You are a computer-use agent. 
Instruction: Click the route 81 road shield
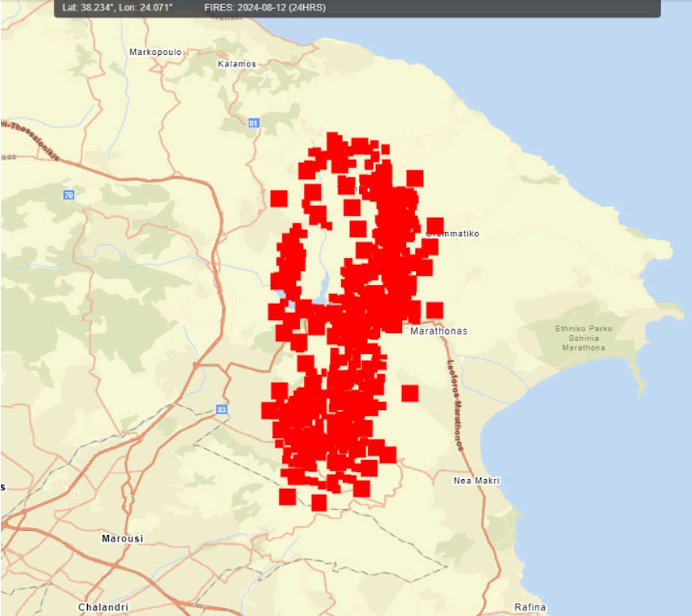pos(254,123)
